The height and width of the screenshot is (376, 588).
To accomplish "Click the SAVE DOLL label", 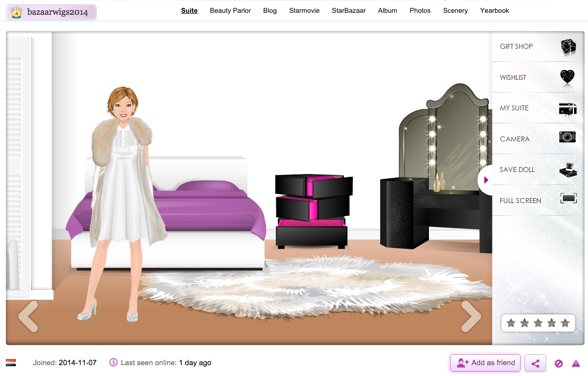I will (517, 170).
